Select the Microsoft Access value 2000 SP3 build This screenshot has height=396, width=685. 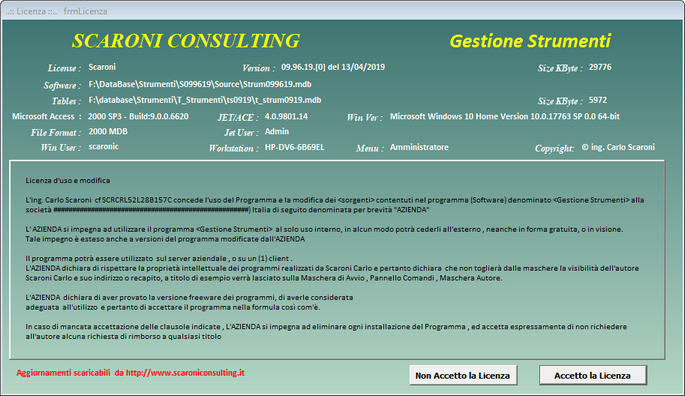click(x=138, y=116)
